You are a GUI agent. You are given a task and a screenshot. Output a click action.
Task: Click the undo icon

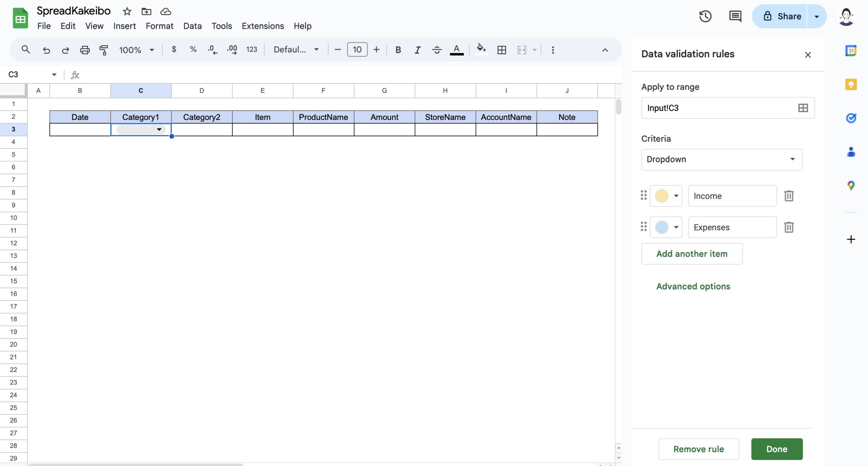point(46,50)
